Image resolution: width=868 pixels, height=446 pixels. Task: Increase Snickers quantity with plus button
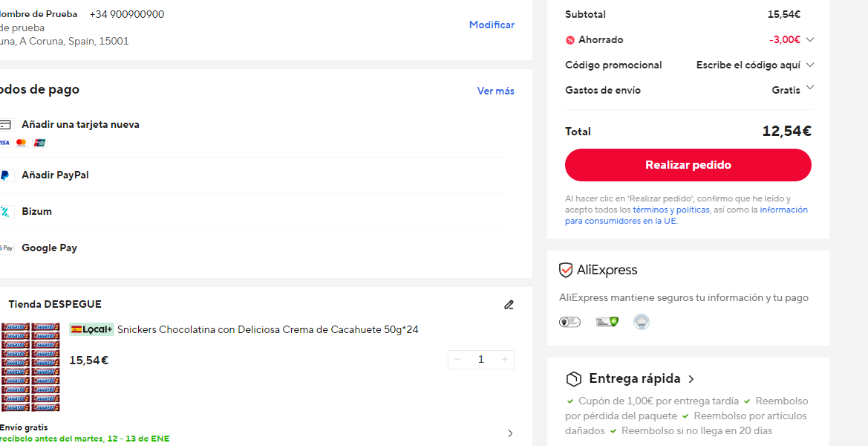pyautogui.click(x=505, y=360)
